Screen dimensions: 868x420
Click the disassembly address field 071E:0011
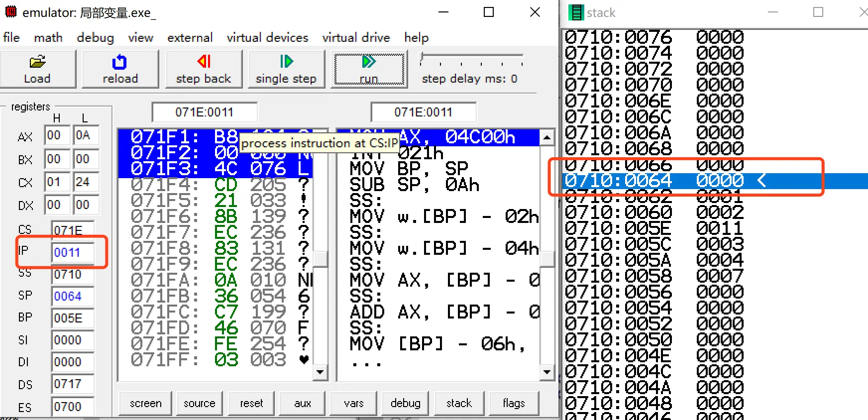click(x=424, y=112)
